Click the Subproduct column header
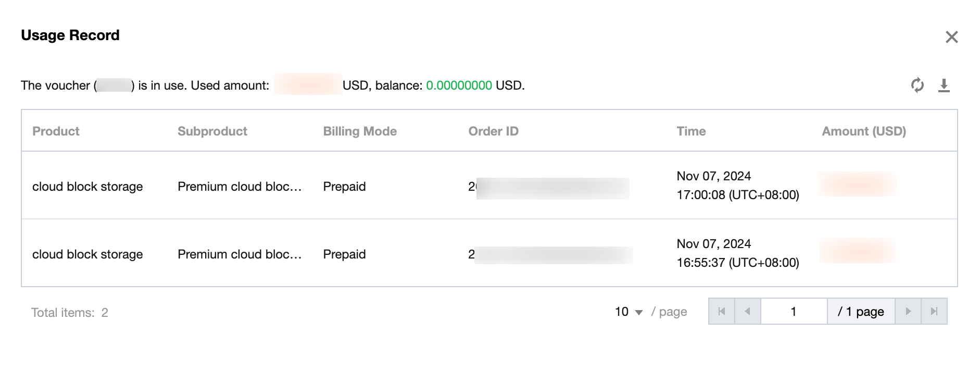This screenshot has height=369, width=980. (x=212, y=131)
